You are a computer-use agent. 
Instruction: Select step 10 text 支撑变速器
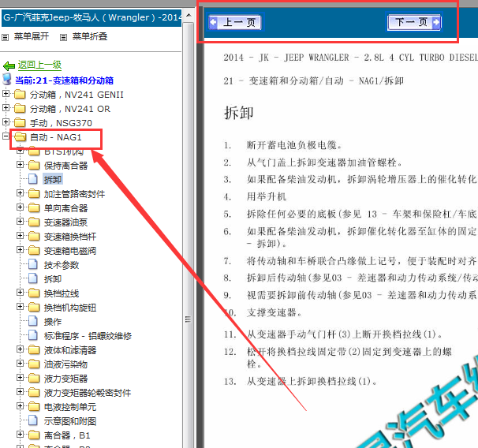[x=274, y=312]
